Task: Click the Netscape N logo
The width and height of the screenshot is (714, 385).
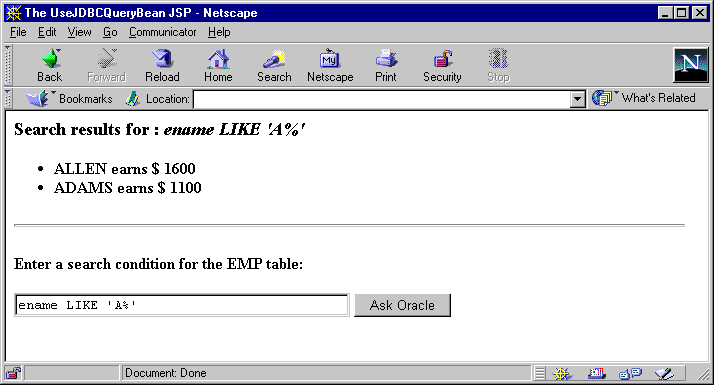Action: pos(691,65)
